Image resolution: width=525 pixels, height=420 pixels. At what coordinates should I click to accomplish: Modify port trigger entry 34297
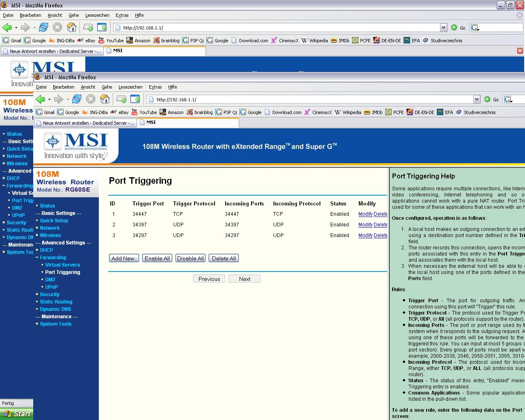point(365,235)
